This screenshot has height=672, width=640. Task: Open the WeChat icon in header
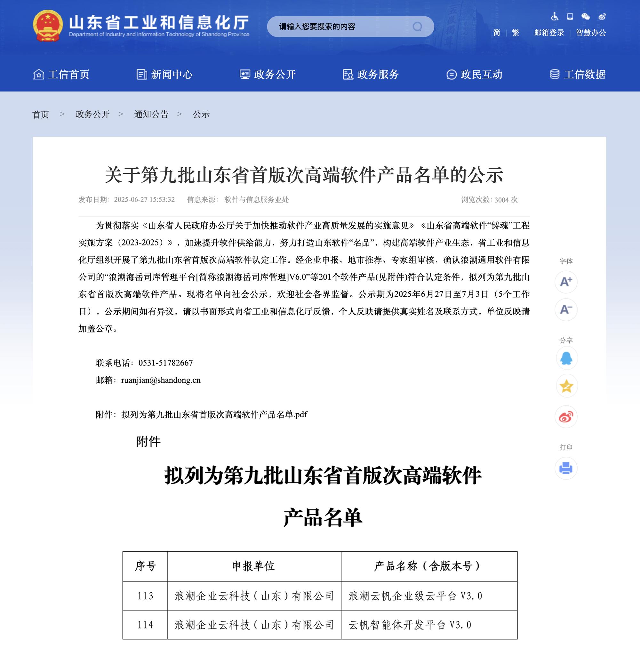[x=586, y=16]
